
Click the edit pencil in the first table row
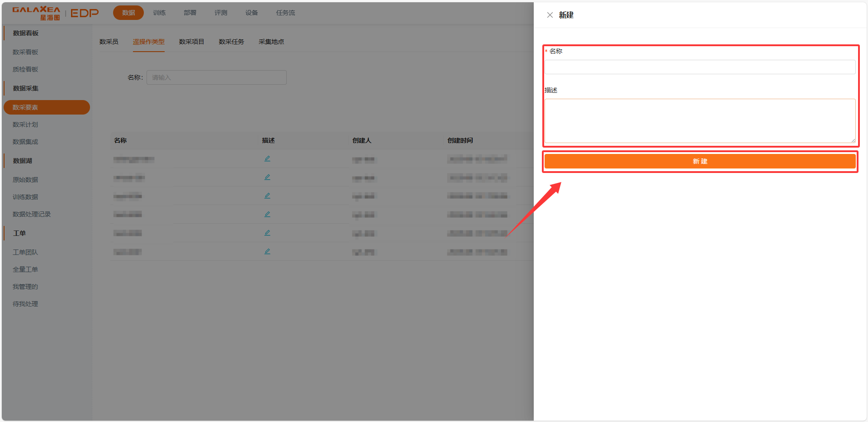click(x=267, y=158)
